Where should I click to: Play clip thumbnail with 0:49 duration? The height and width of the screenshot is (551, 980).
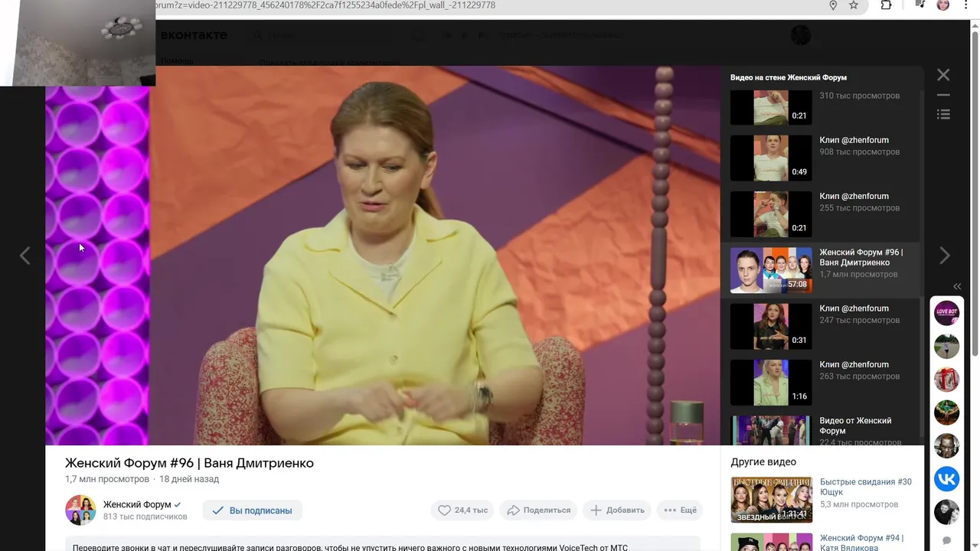click(x=771, y=158)
